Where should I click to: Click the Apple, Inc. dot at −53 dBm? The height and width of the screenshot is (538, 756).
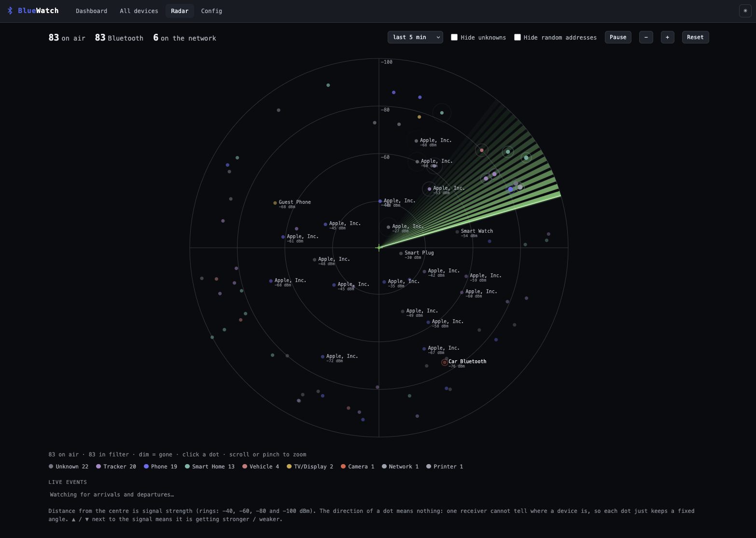(429, 189)
